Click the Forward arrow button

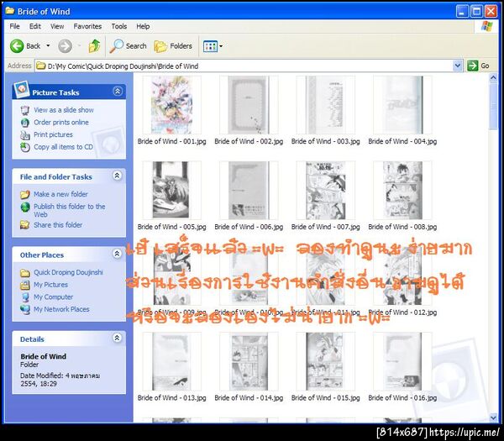click(x=65, y=46)
